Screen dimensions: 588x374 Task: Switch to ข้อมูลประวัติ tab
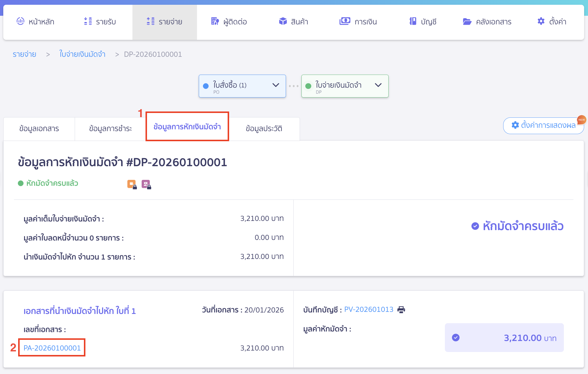point(264,129)
